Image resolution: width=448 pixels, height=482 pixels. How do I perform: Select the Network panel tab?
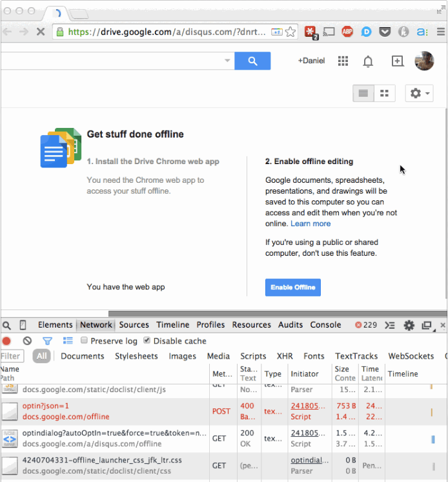96,325
